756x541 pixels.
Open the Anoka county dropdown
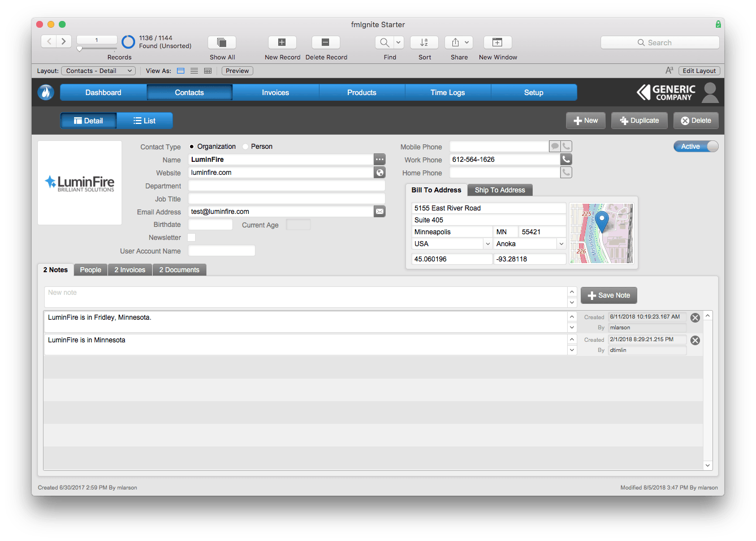click(x=561, y=244)
